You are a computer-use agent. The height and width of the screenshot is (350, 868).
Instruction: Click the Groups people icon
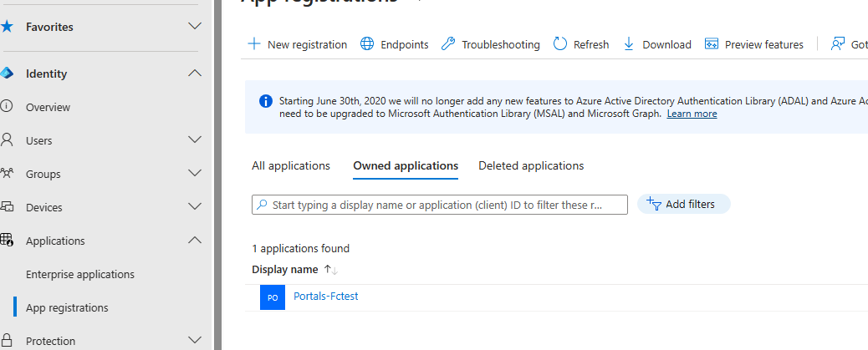click(x=7, y=173)
